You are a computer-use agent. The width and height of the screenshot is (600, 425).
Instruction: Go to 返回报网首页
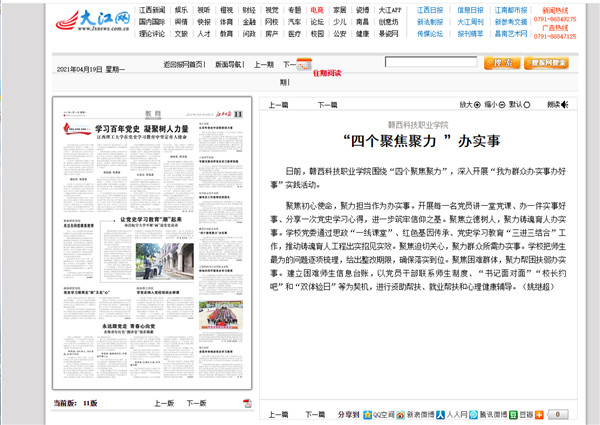click(x=183, y=64)
